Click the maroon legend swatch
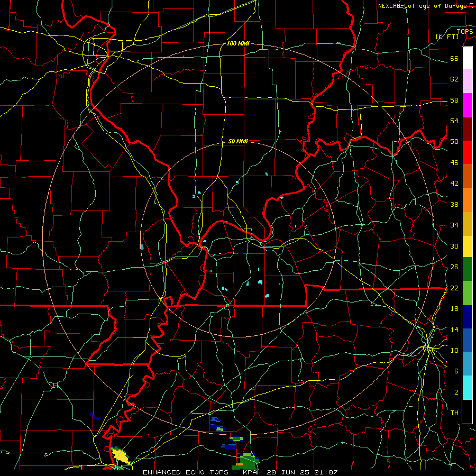The height and width of the screenshot is (476, 476). 467,129
